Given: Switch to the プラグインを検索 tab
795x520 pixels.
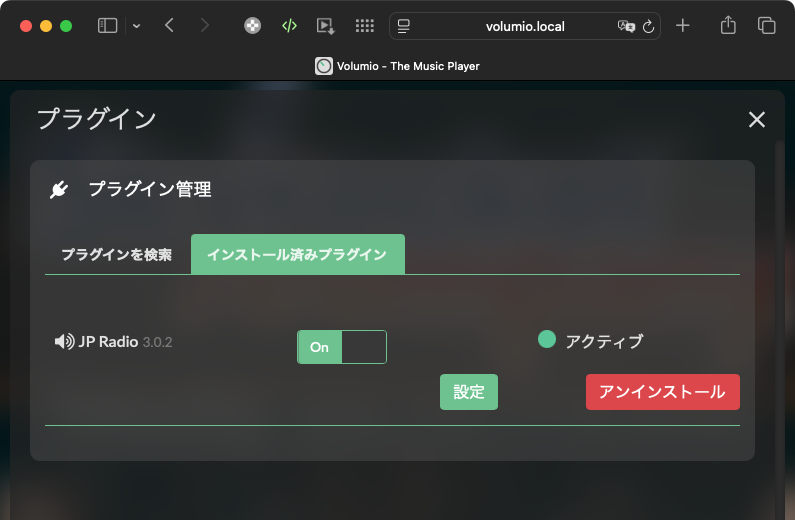Looking at the screenshot, I should (117, 254).
